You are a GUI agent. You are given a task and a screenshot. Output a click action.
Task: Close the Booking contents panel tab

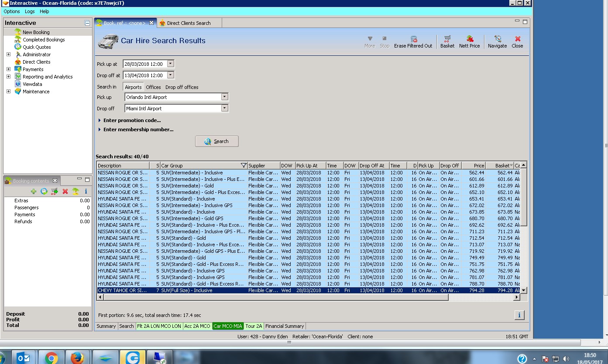[55, 180]
